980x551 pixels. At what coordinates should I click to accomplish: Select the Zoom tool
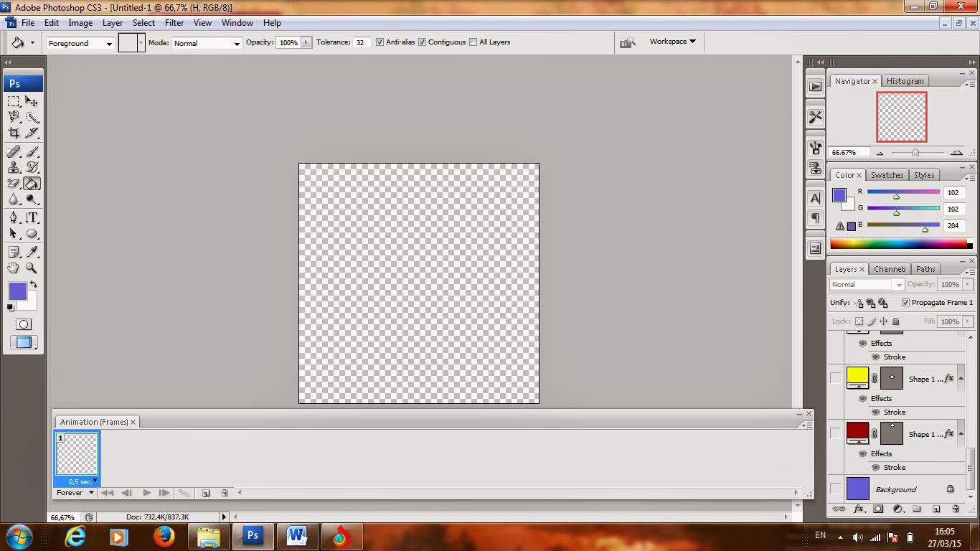(32, 268)
